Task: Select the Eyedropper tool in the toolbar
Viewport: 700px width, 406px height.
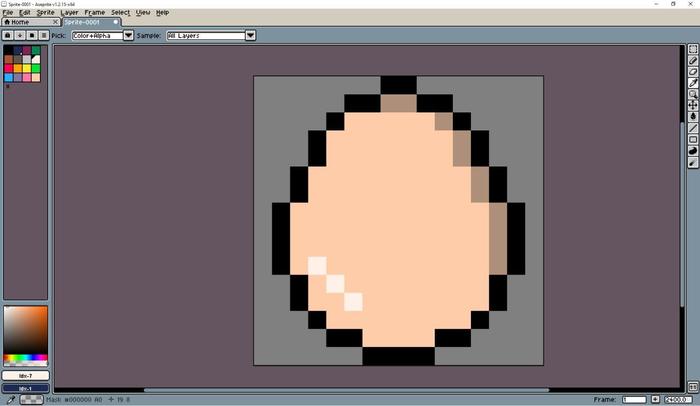Action: click(x=693, y=83)
